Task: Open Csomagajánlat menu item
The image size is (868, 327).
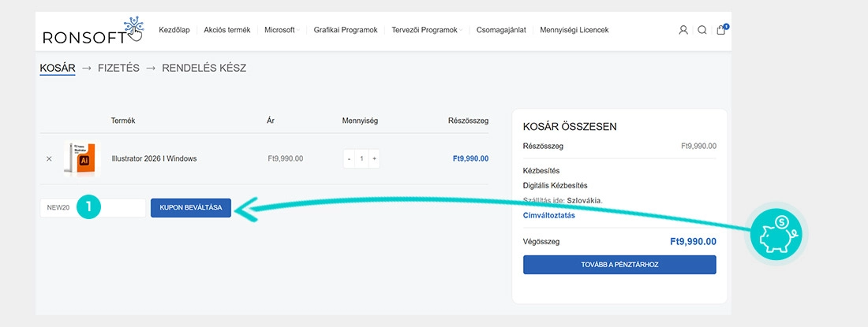Action: [x=501, y=30]
